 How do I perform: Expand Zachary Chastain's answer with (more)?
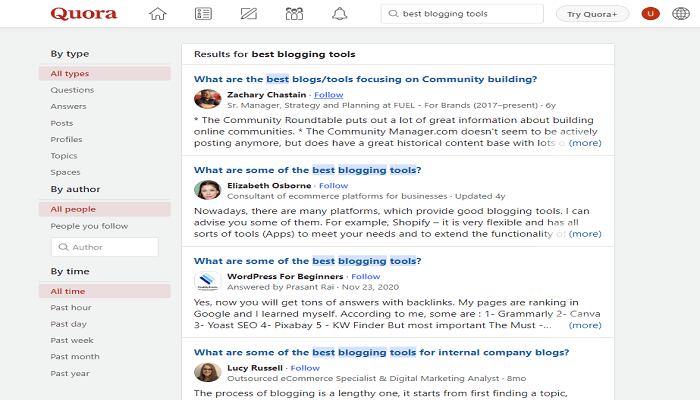pyautogui.click(x=585, y=143)
